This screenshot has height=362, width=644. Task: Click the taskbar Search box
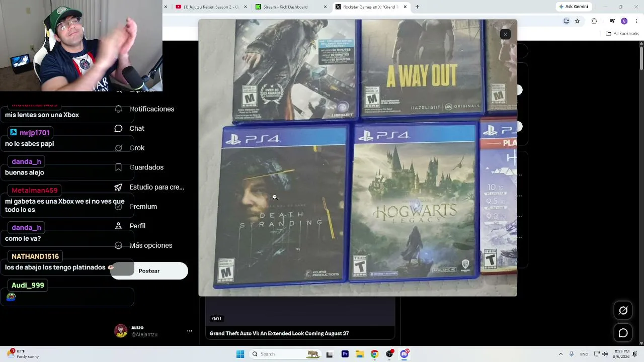286,354
